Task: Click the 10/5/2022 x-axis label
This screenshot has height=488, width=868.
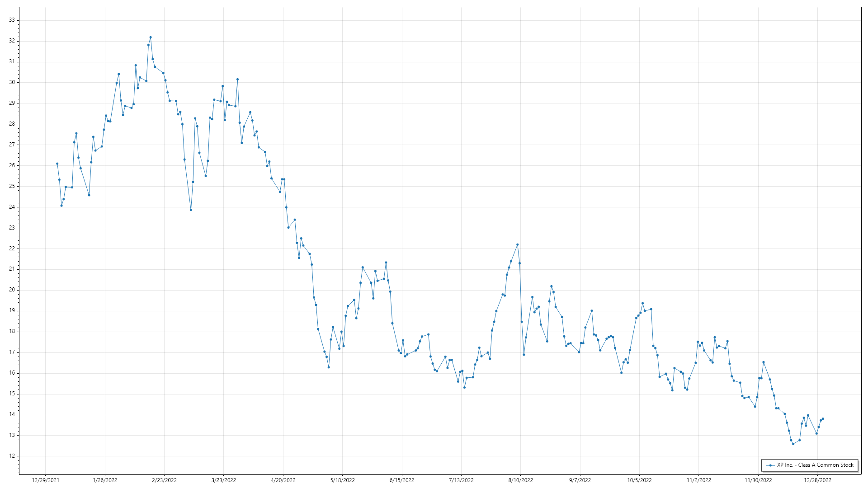Action: pos(639,480)
